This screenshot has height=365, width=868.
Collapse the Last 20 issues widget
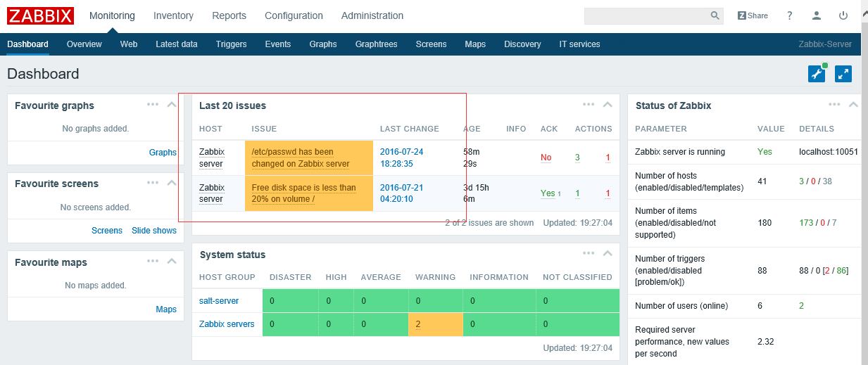[x=608, y=105]
